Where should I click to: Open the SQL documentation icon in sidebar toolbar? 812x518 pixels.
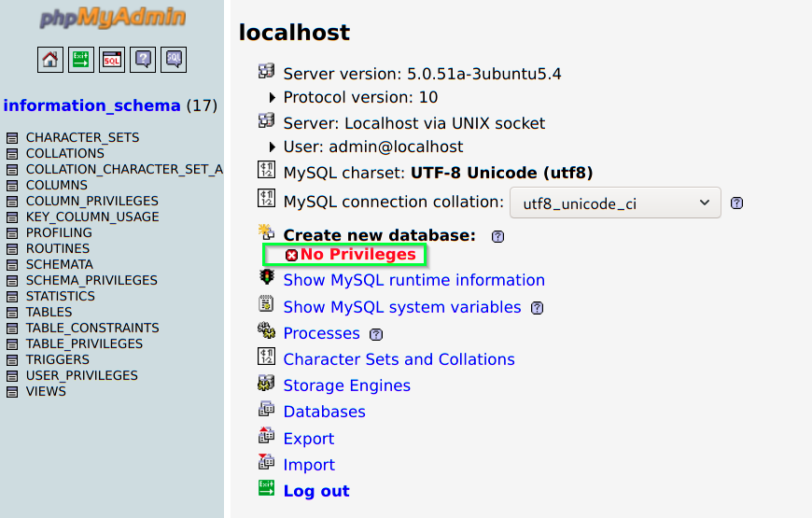[x=174, y=60]
